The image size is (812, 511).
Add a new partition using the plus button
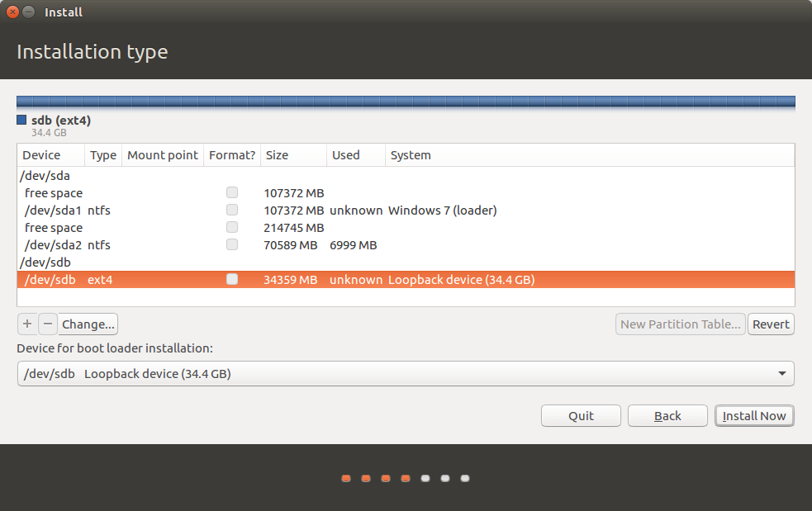[x=27, y=324]
